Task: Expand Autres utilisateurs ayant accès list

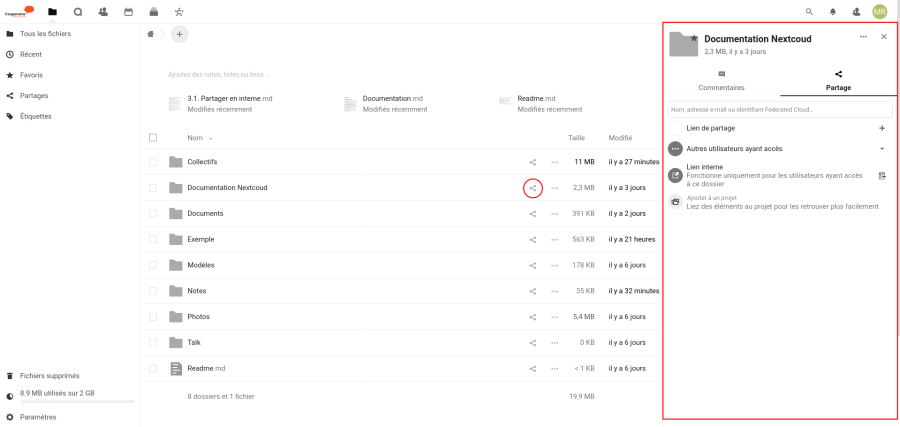Action: tap(881, 148)
